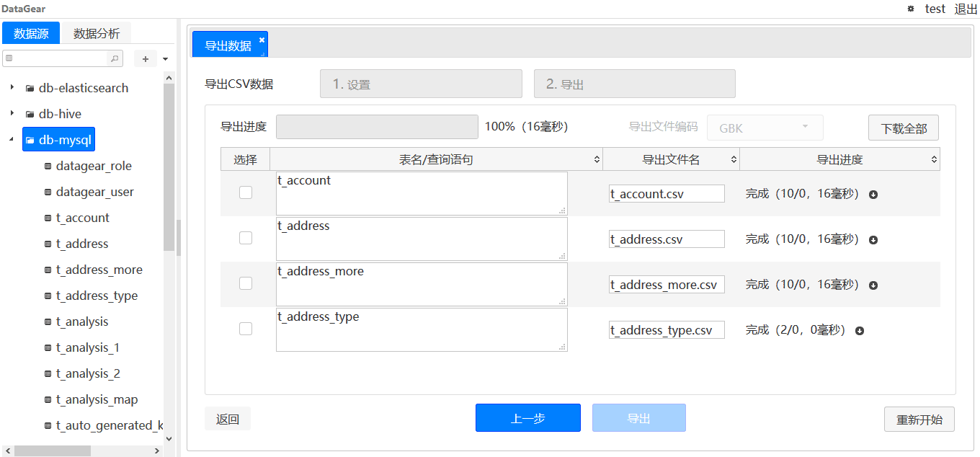Click the download icon for t_address_more.csv
Screen dimensions: 980x457
point(873,285)
